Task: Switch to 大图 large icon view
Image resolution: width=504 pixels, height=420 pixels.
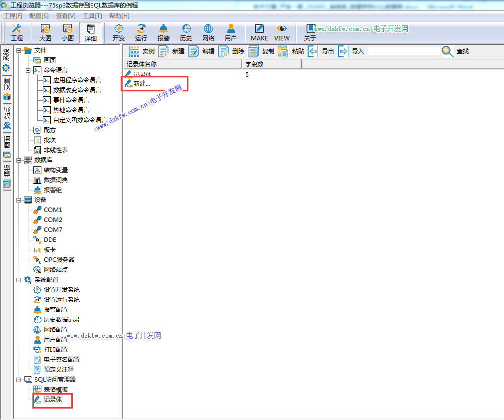Action: click(x=45, y=32)
